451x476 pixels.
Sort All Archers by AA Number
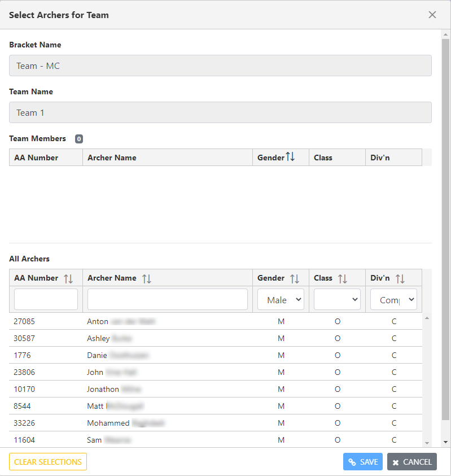tap(68, 278)
